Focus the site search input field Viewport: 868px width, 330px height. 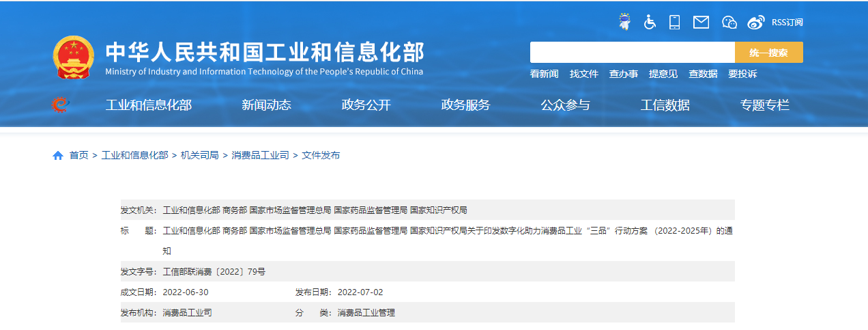pos(632,53)
